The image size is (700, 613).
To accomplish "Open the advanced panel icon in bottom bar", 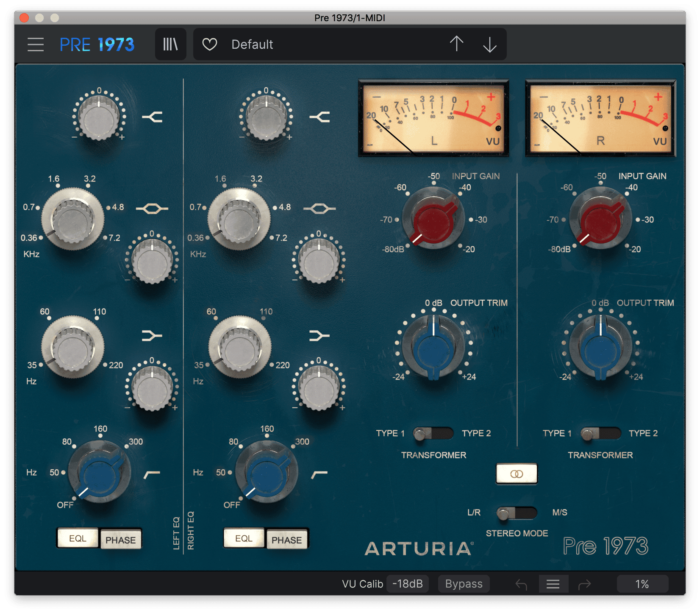I will 553,584.
